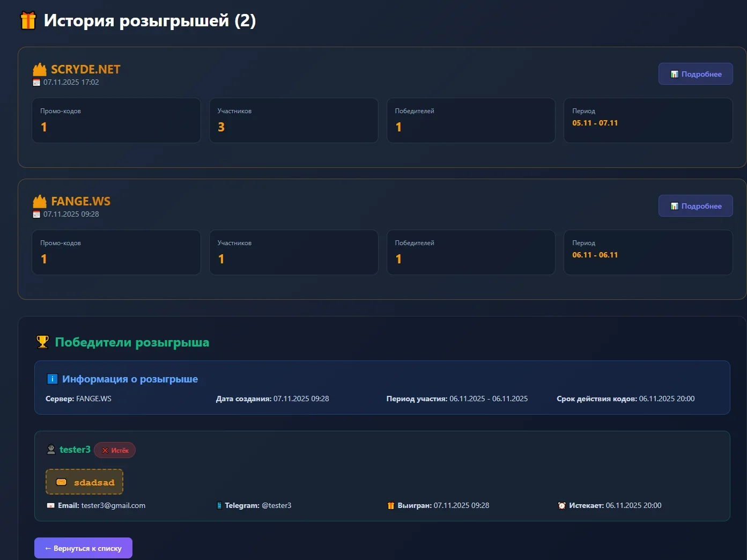This screenshot has width=747, height=560.
Task: Click the @tester3 Telegram handle
Action: (276, 506)
